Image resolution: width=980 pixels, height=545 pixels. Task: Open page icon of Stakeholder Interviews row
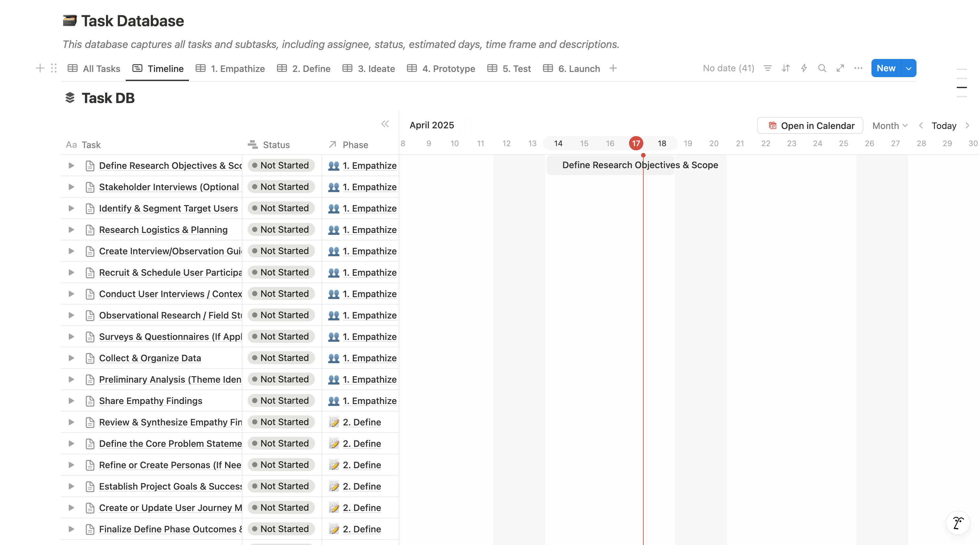(x=90, y=187)
